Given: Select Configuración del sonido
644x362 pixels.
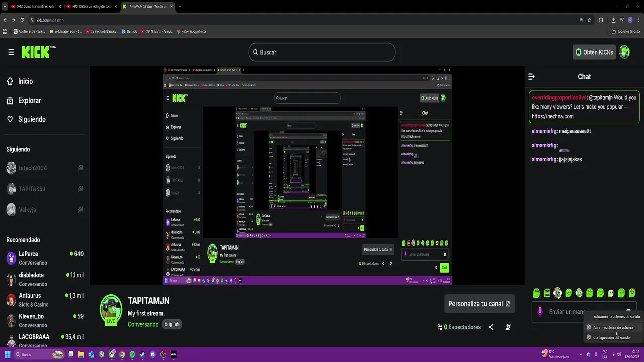Looking at the screenshot, I should 613,338.
